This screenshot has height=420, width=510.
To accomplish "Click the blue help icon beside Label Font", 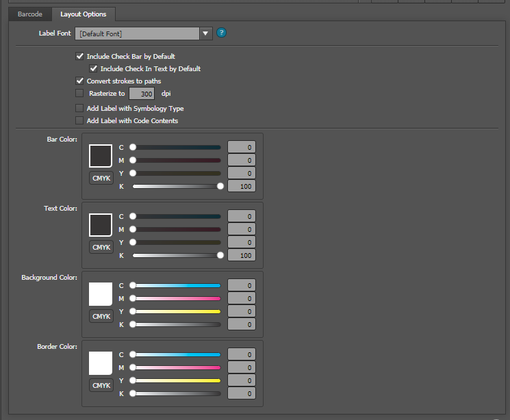I will pos(221,33).
